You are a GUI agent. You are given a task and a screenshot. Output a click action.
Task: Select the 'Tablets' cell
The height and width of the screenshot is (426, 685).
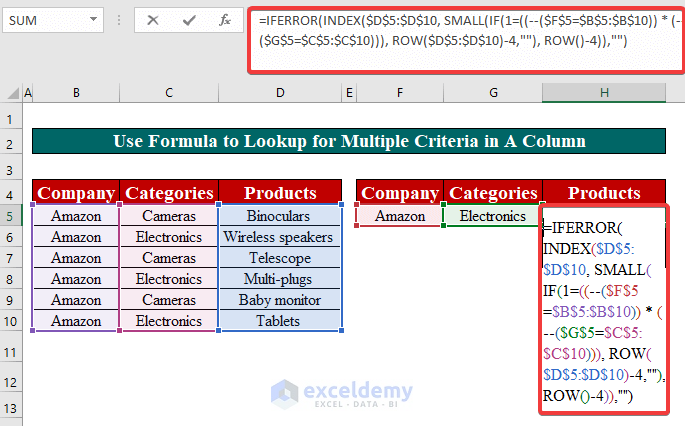click(280, 321)
